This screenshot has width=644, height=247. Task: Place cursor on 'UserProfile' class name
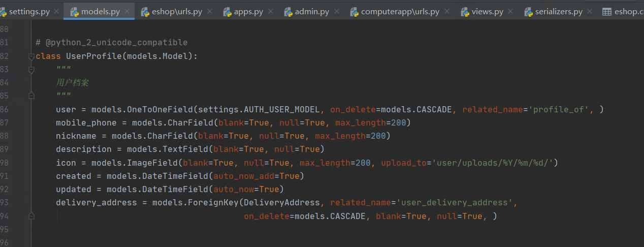94,56
